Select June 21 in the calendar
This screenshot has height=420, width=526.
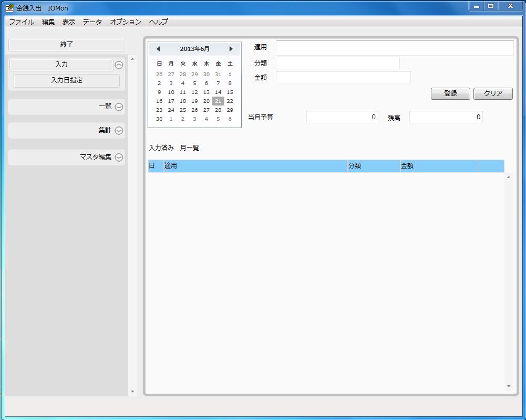click(218, 101)
